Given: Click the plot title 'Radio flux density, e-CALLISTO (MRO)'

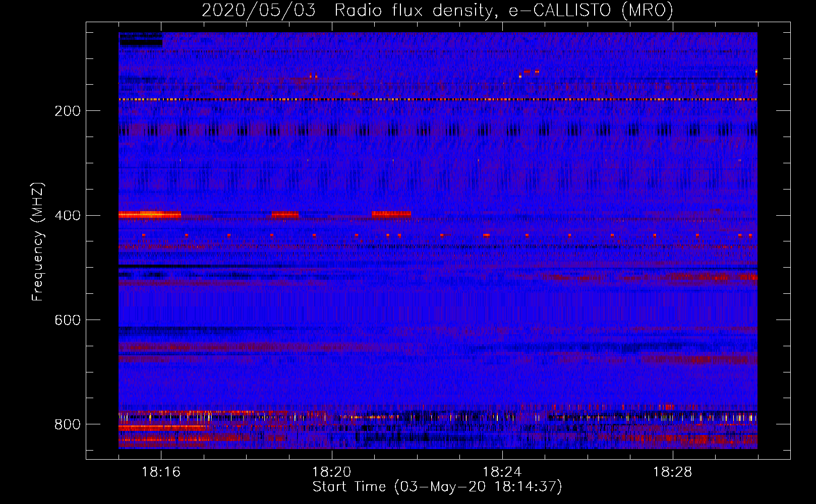Looking at the screenshot, I should coord(504,10).
